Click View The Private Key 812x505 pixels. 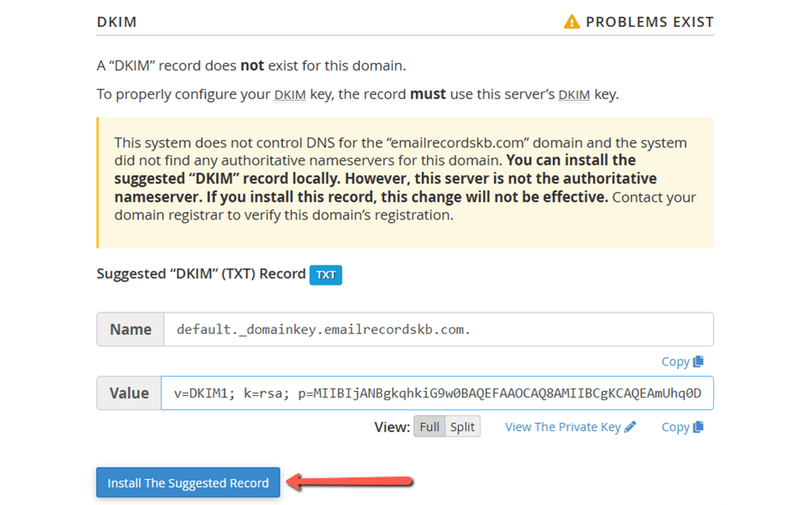coord(563,426)
